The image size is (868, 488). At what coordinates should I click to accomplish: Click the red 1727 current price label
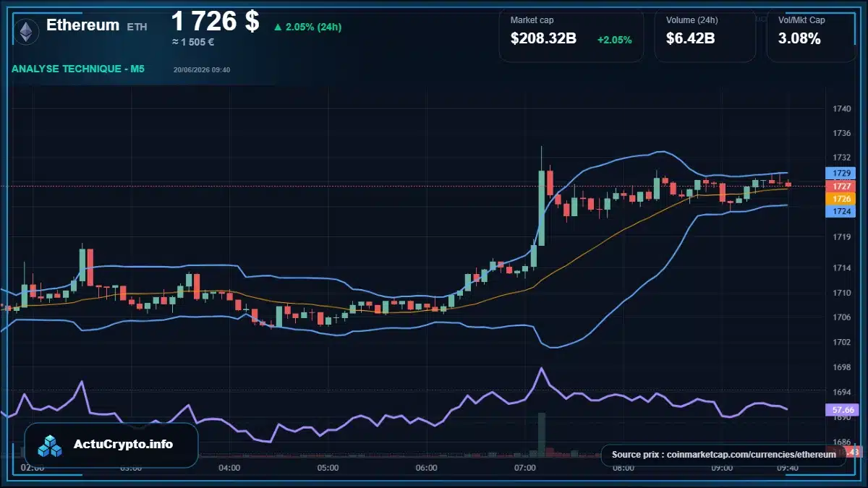click(x=841, y=186)
